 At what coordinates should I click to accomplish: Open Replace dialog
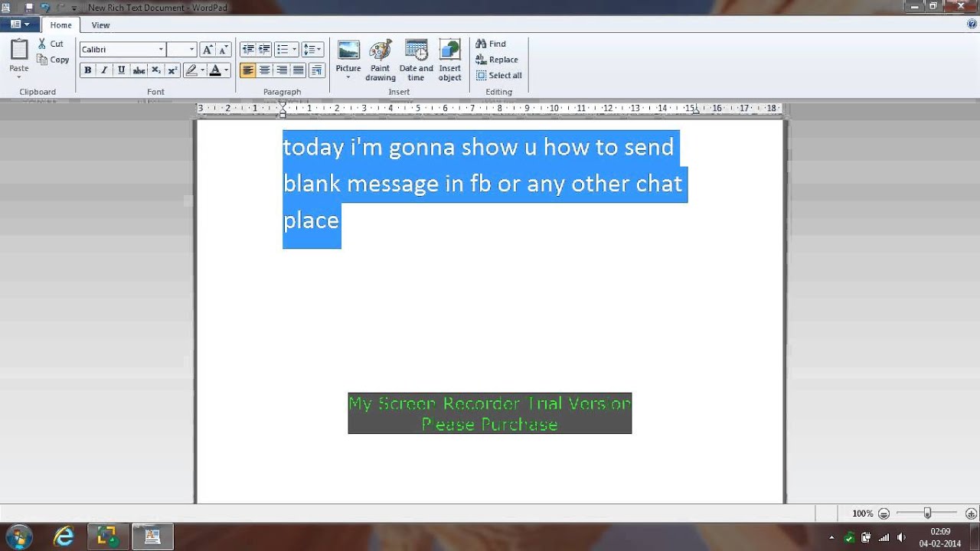(x=497, y=60)
